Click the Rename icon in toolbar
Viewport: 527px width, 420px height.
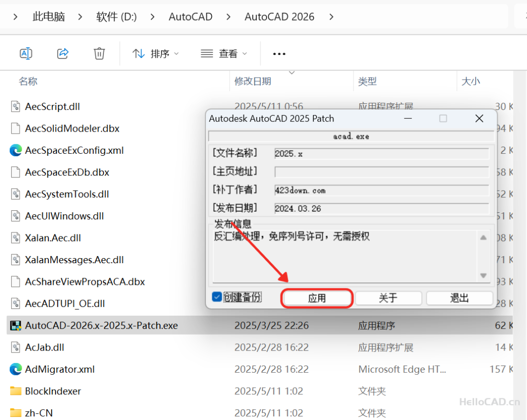coord(26,53)
